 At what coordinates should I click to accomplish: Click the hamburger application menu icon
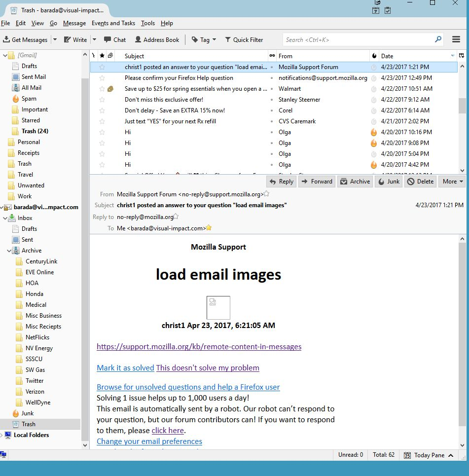pyautogui.click(x=456, y=39)
